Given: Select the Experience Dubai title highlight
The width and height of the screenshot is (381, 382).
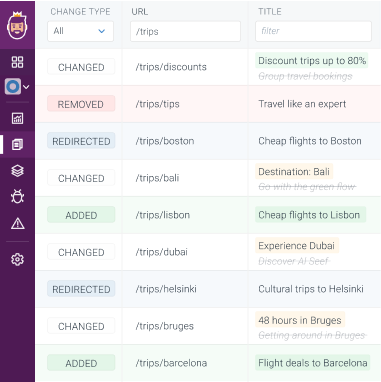Looking at the screenshot, I should point(297,246).
